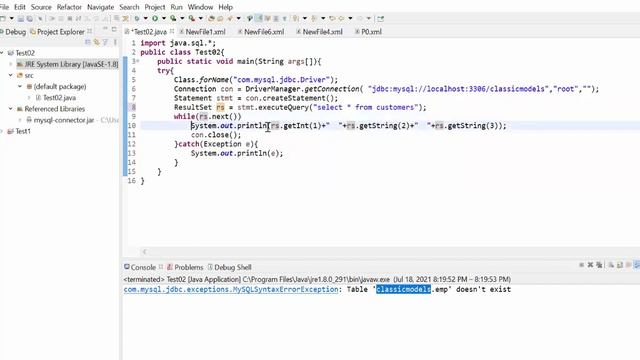Open the Project Explorer View Menu
Image resolution: width=640 pixels, height=360 pixels.
coord(115,42)
